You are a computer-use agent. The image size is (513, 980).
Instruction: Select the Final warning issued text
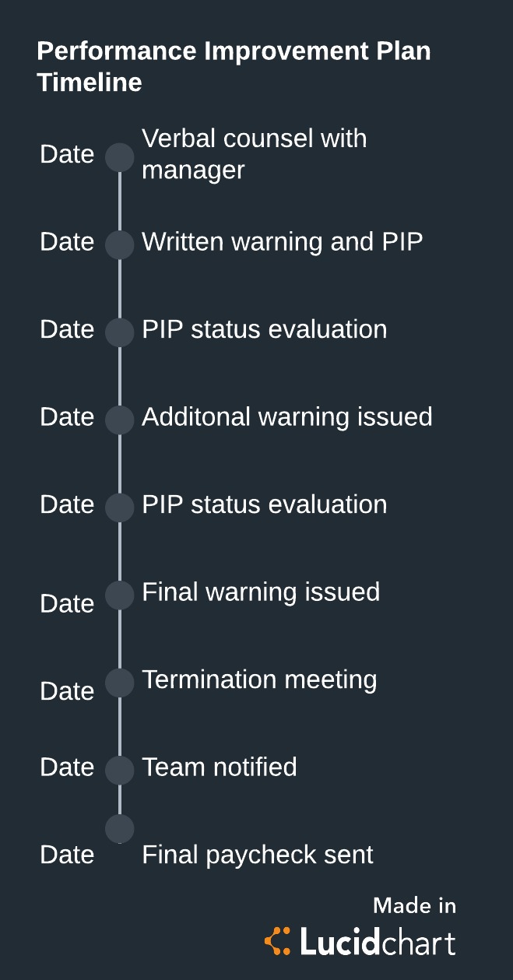click(x=261, y=592)
